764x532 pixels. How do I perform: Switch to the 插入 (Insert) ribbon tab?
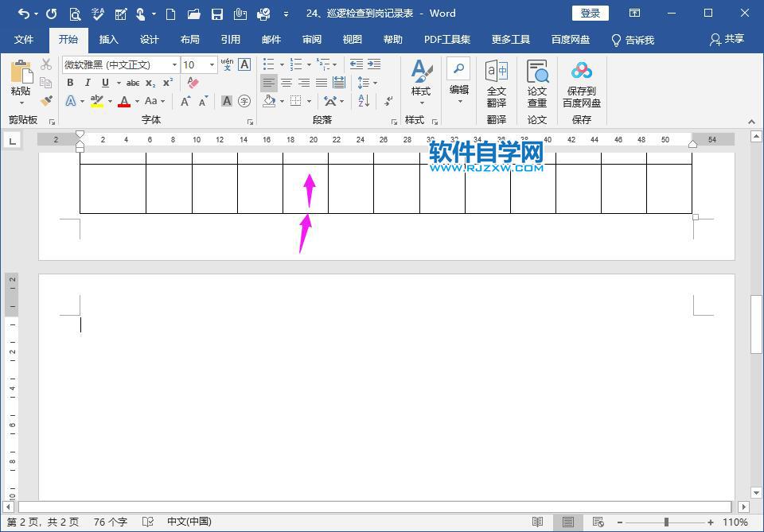(110, 38)
